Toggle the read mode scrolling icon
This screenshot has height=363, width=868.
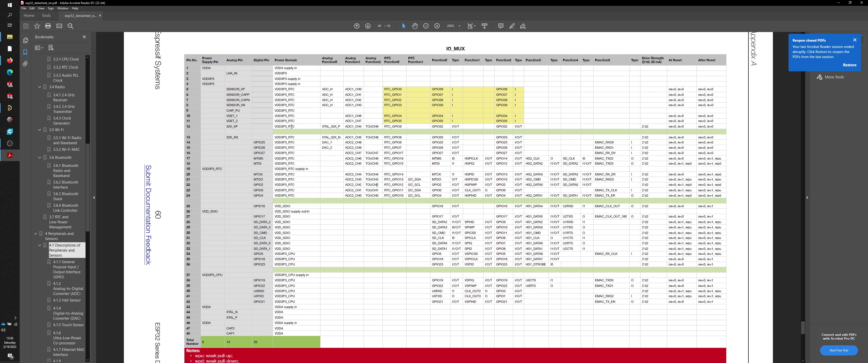[x=484, y=26]
